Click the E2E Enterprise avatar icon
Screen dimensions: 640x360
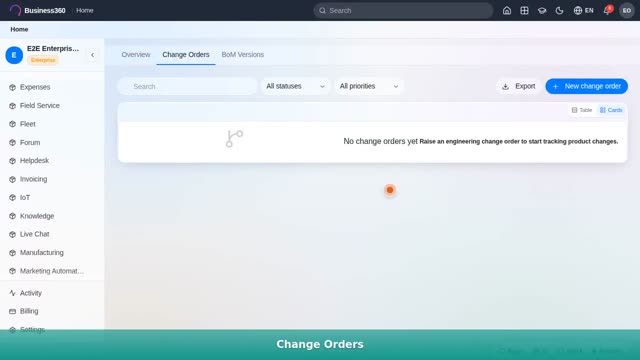click(x=14, y=55)
